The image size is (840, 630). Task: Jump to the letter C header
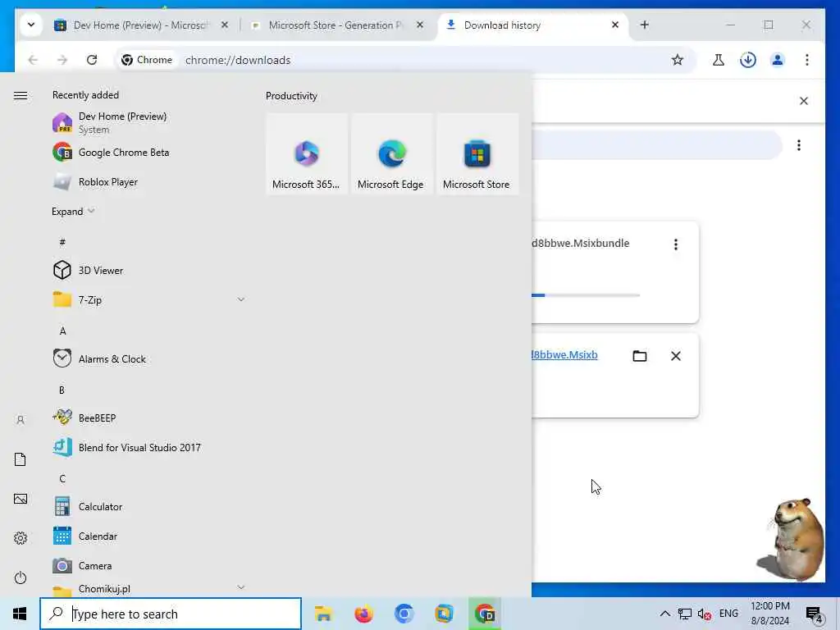(62, 478)
